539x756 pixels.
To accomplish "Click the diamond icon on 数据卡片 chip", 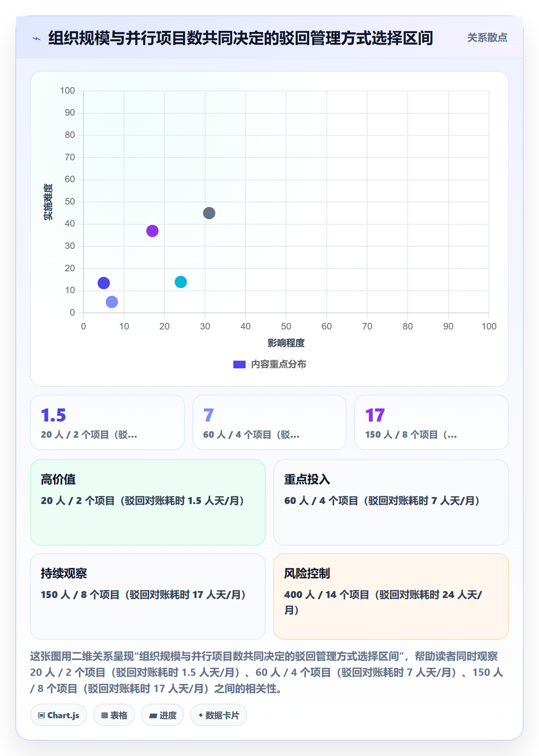I will [x=201, y=715].
